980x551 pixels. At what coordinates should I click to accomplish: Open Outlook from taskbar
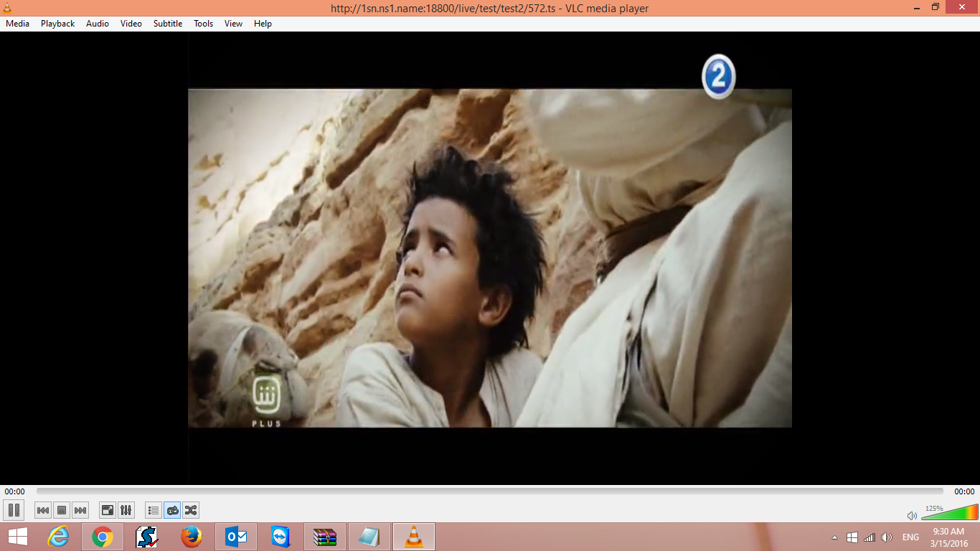[236, 537]
